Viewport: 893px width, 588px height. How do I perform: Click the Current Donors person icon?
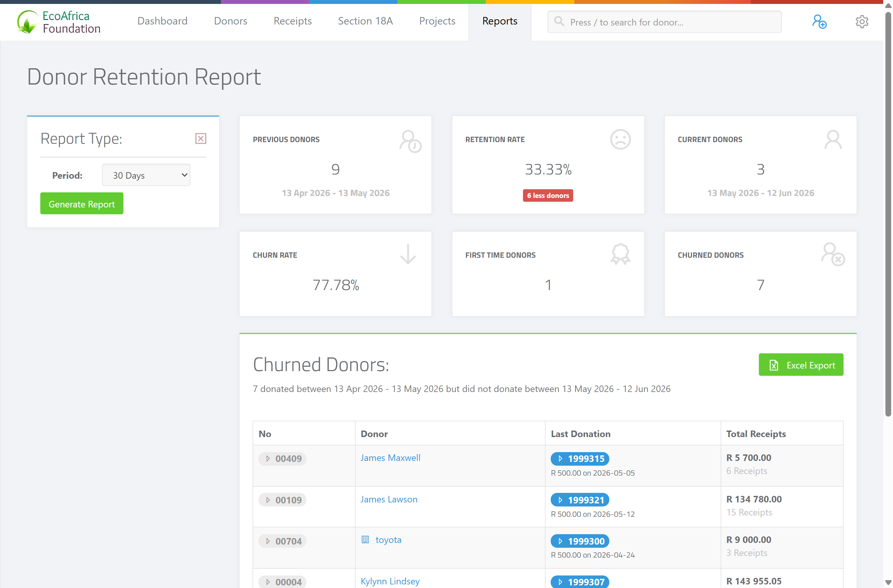pos(833,139)
